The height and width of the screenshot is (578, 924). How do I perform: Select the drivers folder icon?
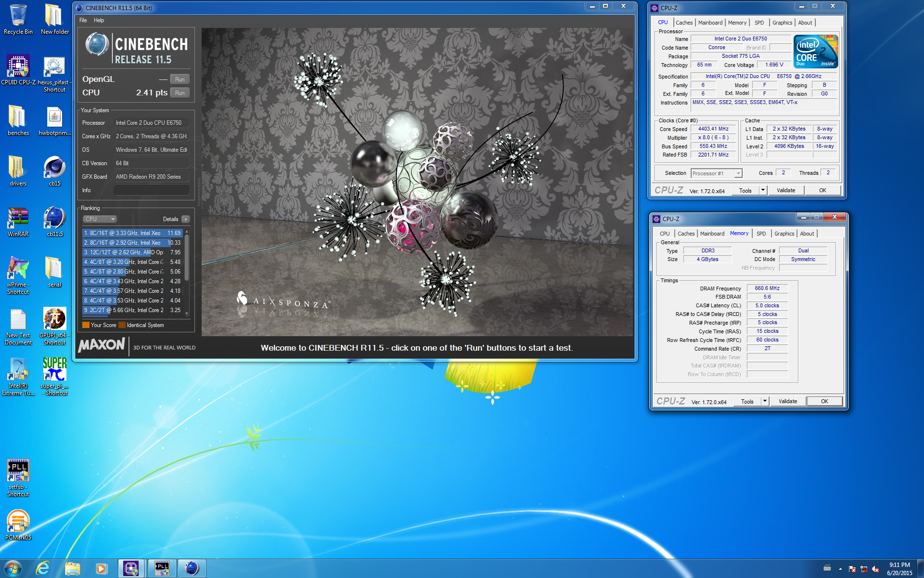point(18,171)
